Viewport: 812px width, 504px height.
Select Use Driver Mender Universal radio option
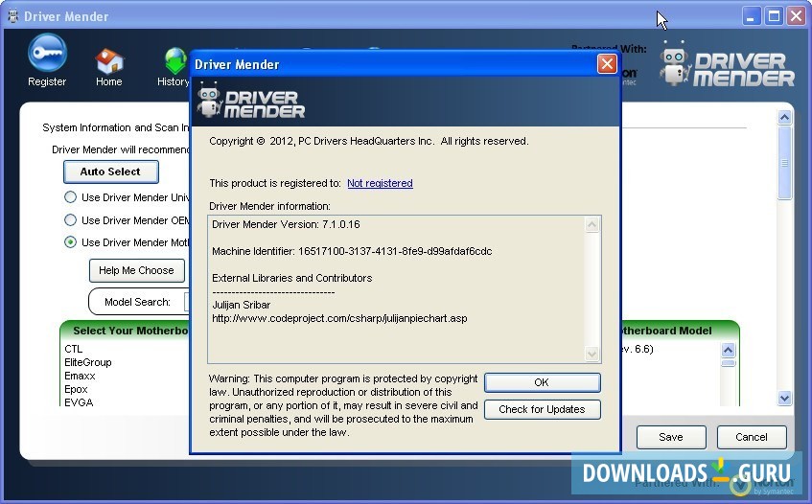click(x=70, y=197)
